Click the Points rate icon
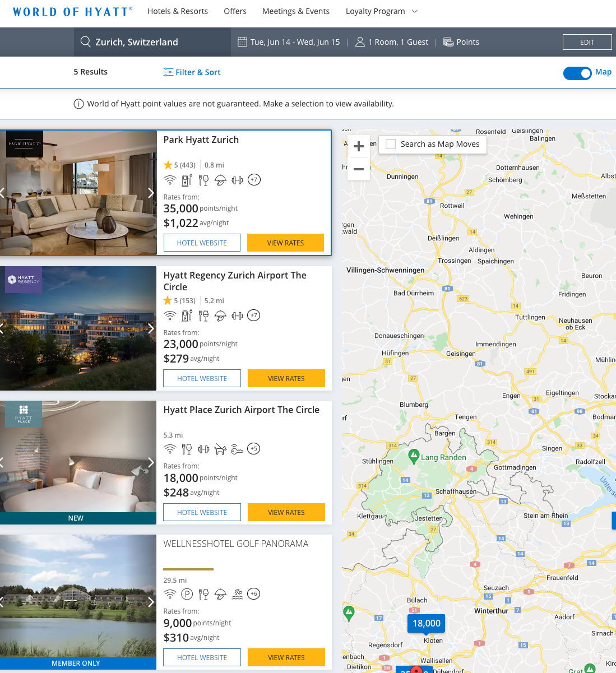The image size is (616, 673). pyautogui.click(x=448, y=42)
